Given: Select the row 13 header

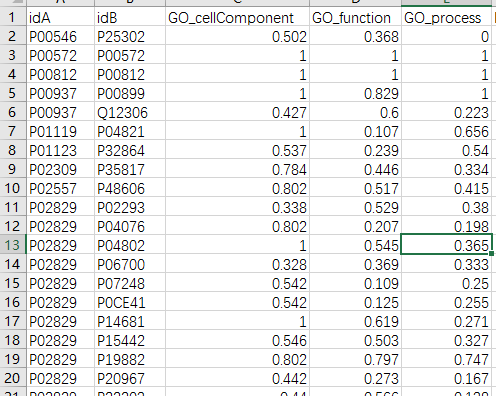Looking at the screenshot, I should tap(13, 245).
